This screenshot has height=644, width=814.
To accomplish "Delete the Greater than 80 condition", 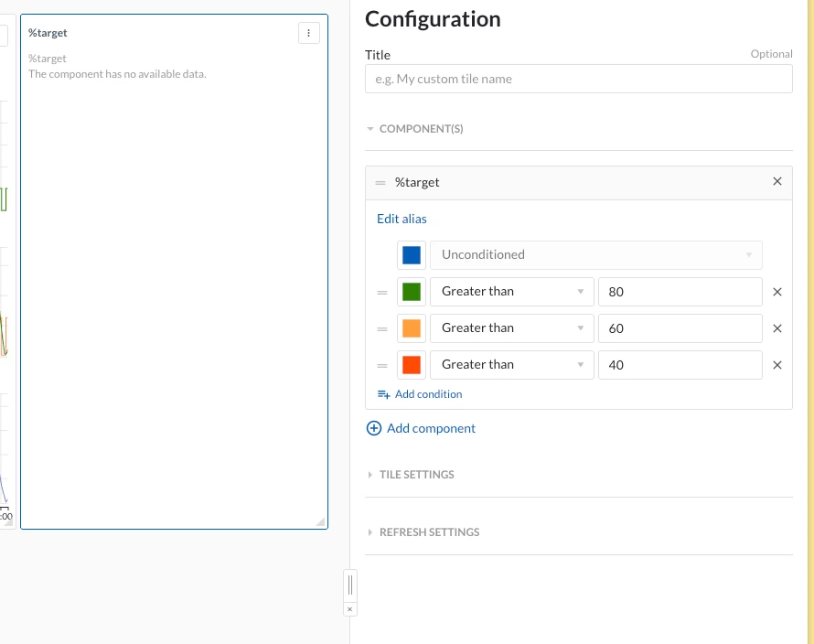I will 777,292.
